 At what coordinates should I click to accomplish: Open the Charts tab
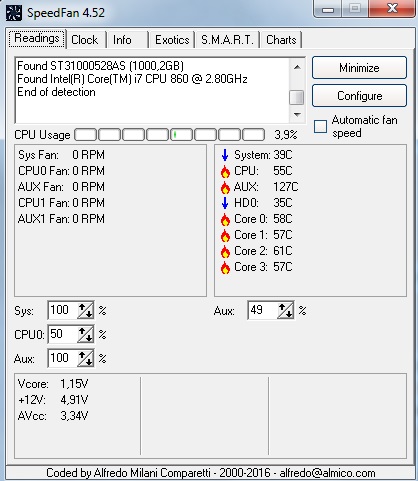(281, 40)
